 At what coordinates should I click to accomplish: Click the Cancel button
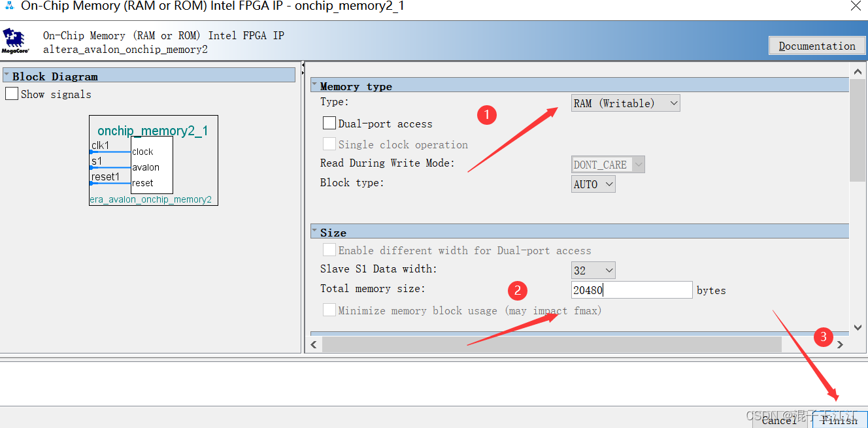780,420
